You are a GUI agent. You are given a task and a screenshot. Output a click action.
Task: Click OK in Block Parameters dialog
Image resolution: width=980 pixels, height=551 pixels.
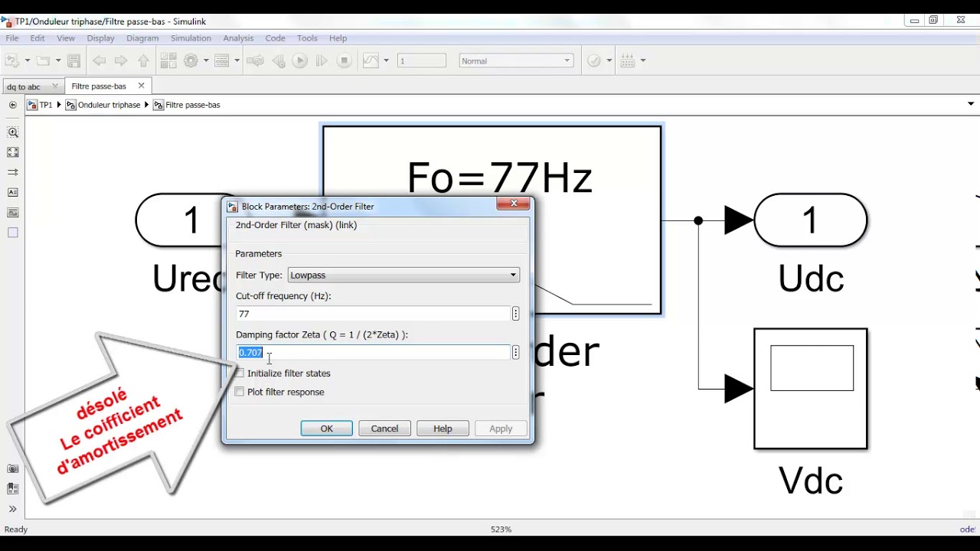tap(327, 429)
